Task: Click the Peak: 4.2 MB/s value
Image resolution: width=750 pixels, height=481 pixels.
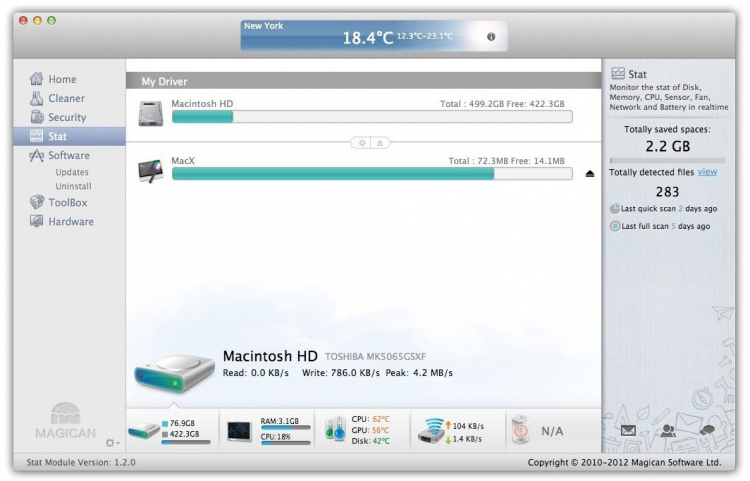Action: click(419, 373)
